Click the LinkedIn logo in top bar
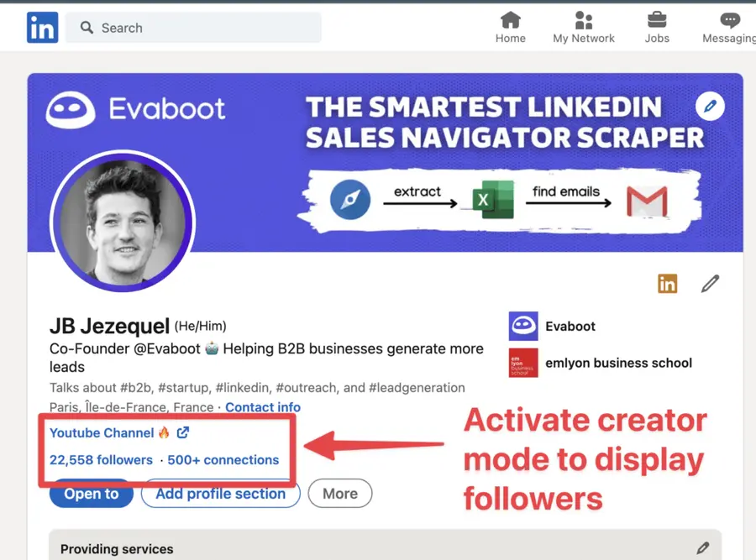Viewport: 756px width, 560px height. tap(43, 28)
